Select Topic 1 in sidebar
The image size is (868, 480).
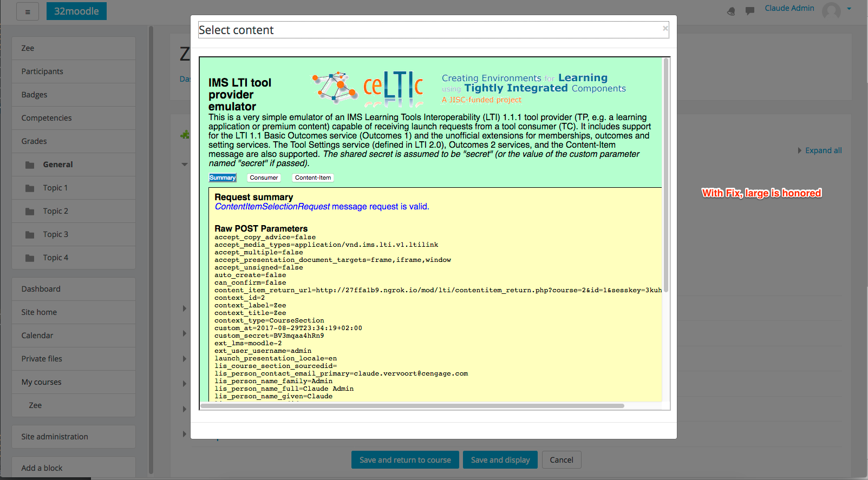coord(74,188)
